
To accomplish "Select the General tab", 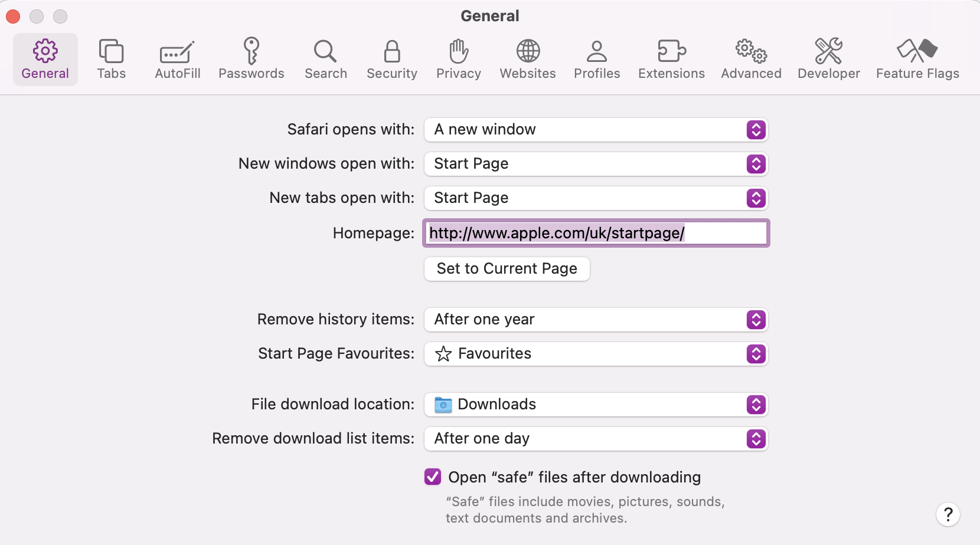I will (x=45, y=59).
